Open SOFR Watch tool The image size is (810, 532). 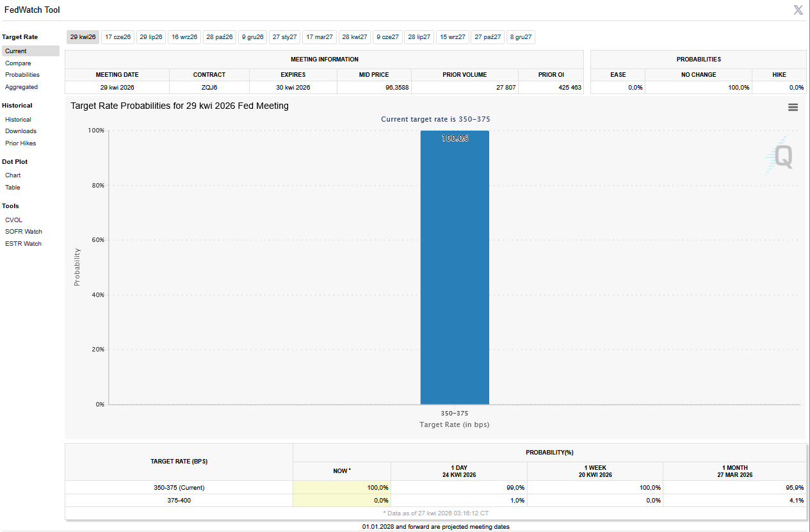tap(24, 232)
